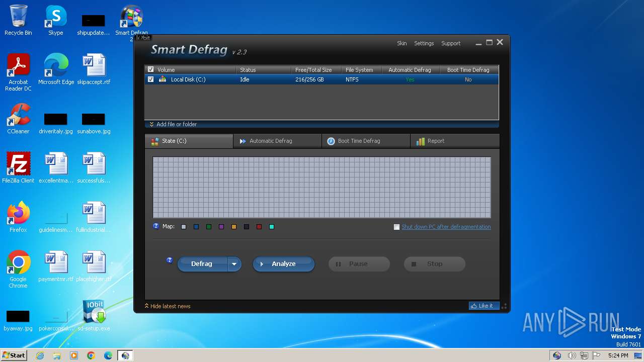Open File Explorer from taskbar
Image resolution: width=644 pixels, height=362 pixels.
click(x=57, y=355)
